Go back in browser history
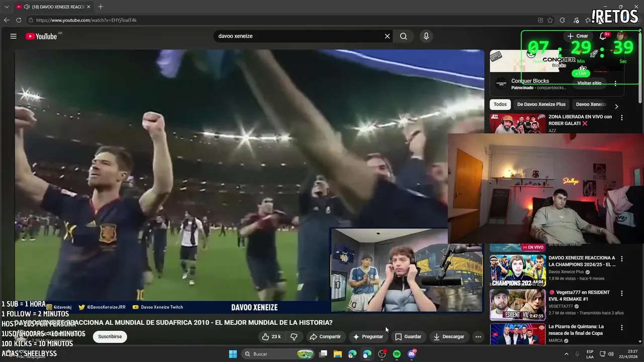Viewport: 644px width, 362px height. point(7,20)
